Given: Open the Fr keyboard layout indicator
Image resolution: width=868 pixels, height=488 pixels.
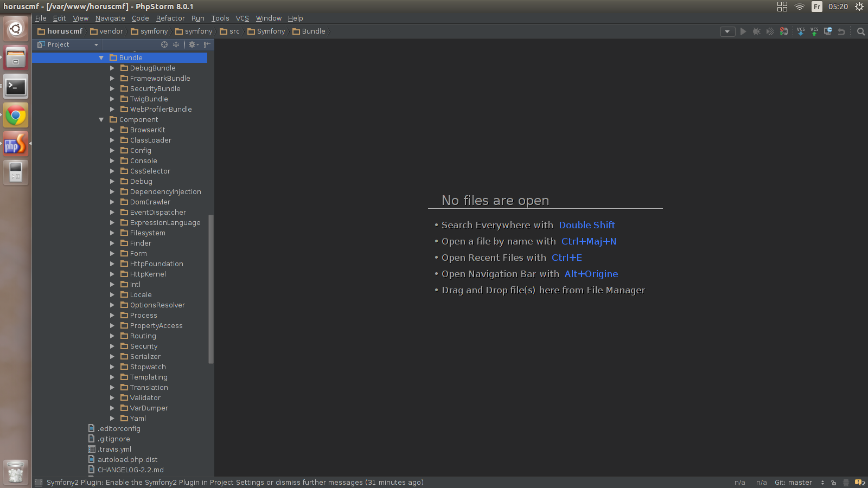Looking at the screenshot, I should coord(817,7).
